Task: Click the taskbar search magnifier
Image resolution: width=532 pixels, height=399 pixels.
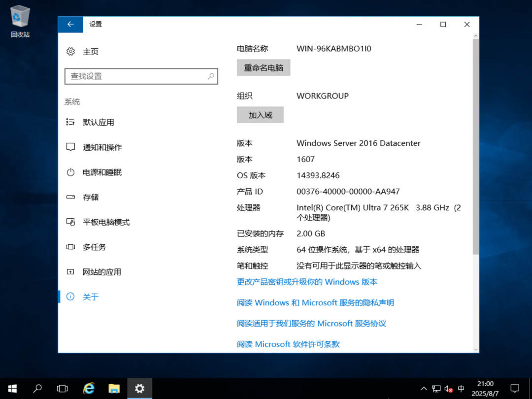Action: pos(37,389)
